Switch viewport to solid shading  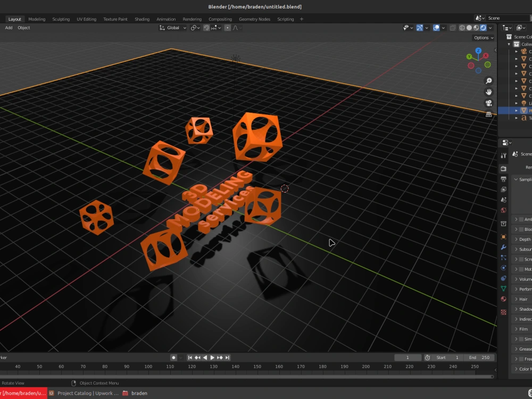[x=469, y=28]
